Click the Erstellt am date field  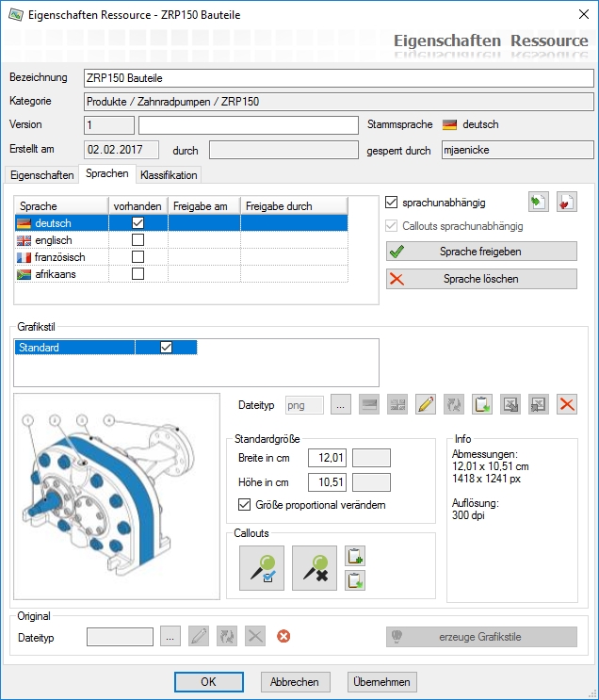(121, 150)
